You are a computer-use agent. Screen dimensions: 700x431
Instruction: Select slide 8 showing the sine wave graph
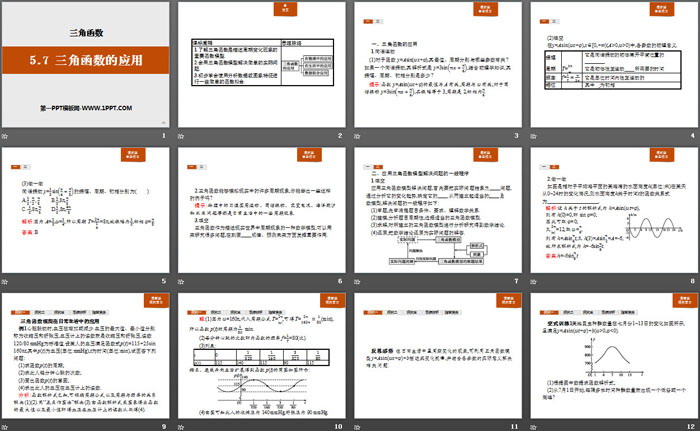point(614,210)
